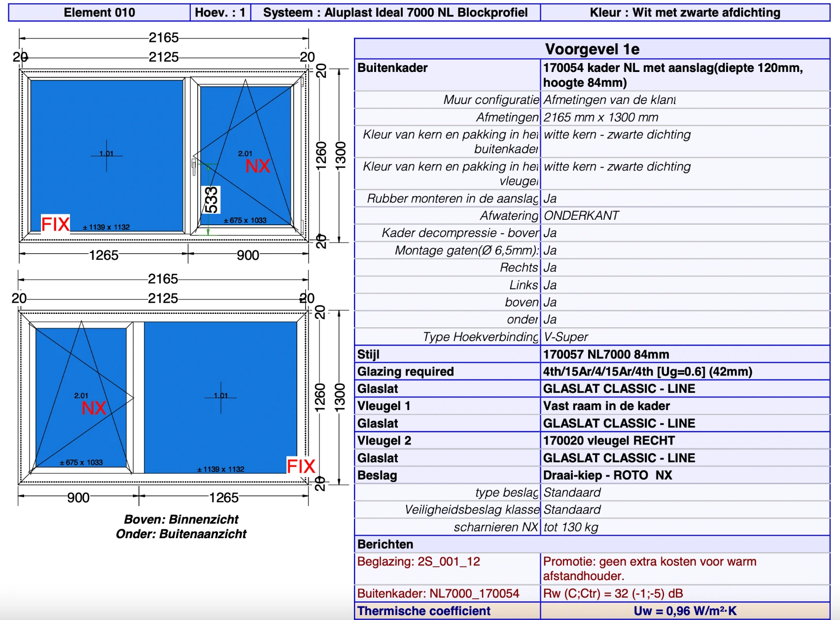Click the red NX label in top drawing
The height and width of the screenshot is (620, 840).
pyautogui.click(x=258, y=166)
